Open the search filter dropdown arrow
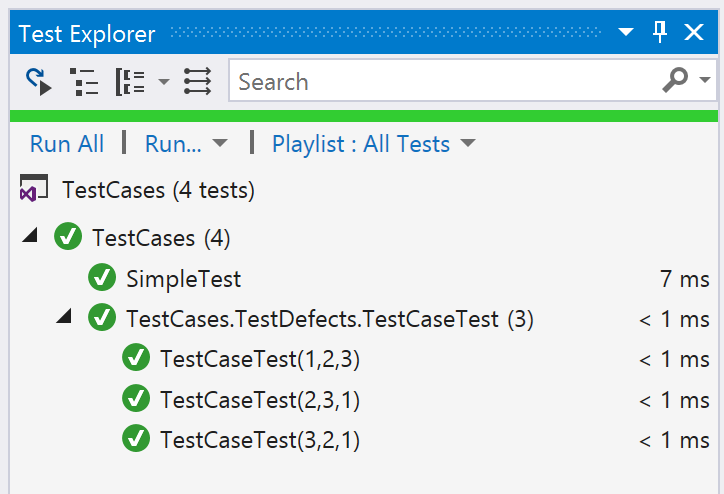Viewport: 724px width, 494px height. coord(705,80)
